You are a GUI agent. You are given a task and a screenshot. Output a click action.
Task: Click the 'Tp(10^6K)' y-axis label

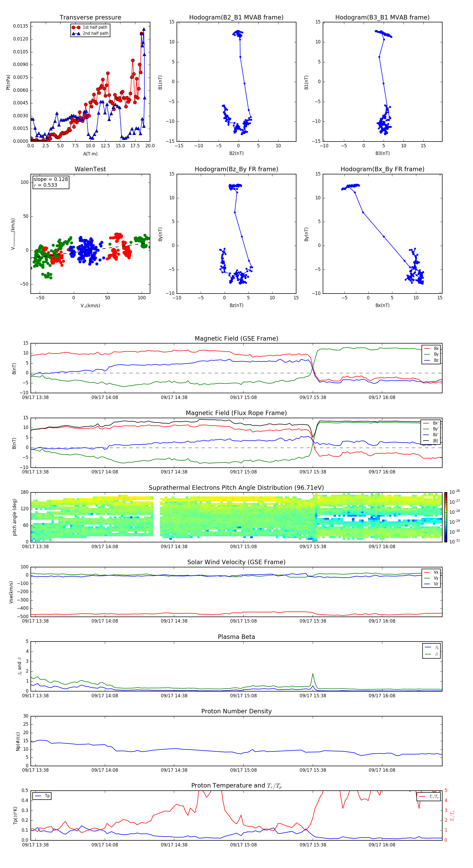15,815
